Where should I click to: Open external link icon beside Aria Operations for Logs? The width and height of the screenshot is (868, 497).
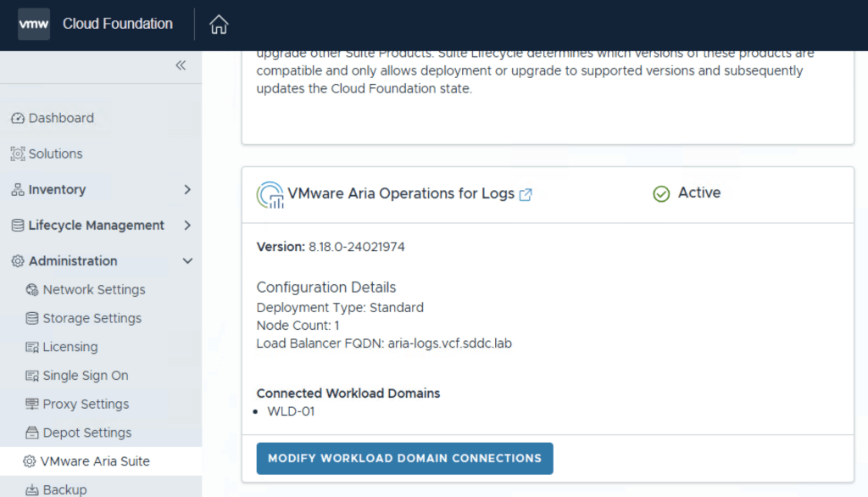[526, 194]
